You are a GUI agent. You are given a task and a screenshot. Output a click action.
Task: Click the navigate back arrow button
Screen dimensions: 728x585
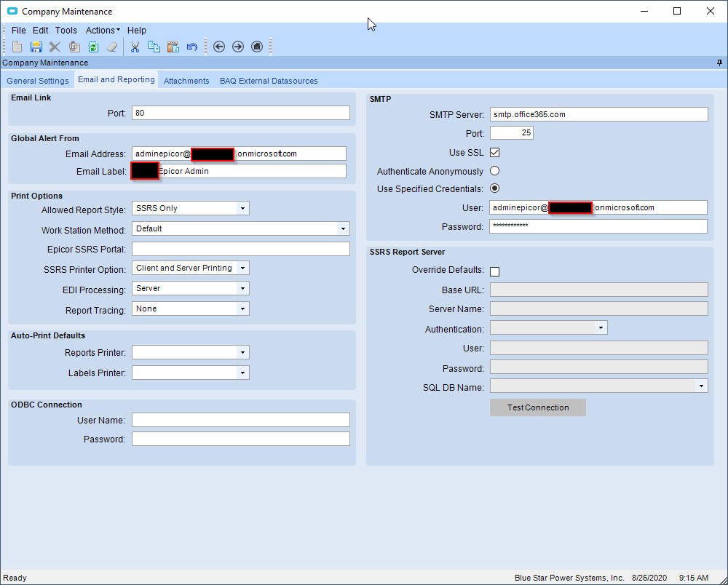coord(219,47)
